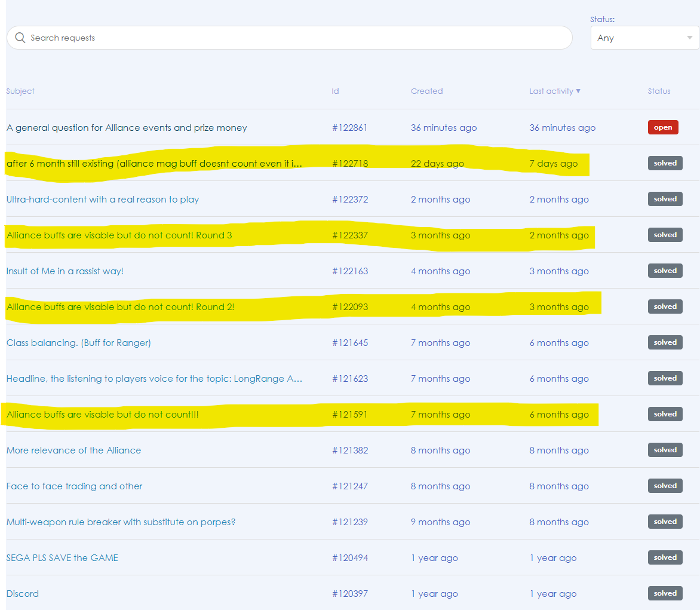Click last activity '36 minutes ago' cell
700x610 pixels.
coord(562,128)
